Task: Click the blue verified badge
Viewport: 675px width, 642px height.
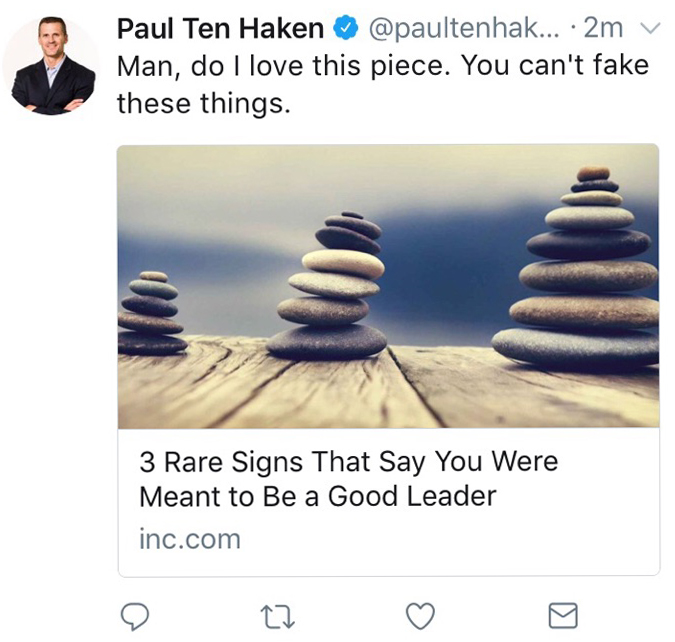Action: [x=346, y=28]
